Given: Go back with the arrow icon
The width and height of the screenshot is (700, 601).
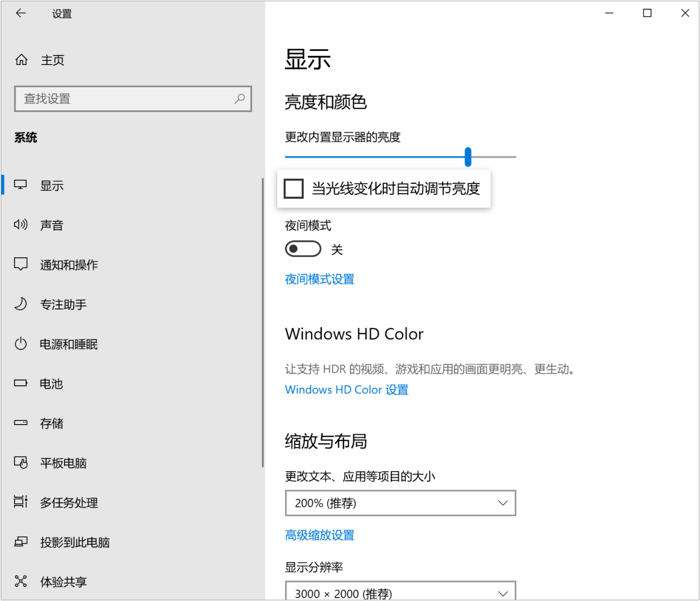Looking at the screenshot, I should point(20,13).
